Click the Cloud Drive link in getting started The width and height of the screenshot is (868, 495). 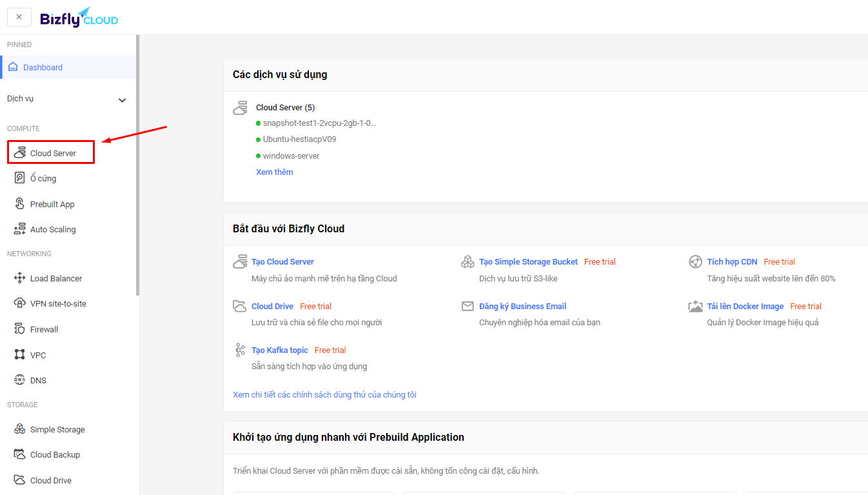(272, 306)
